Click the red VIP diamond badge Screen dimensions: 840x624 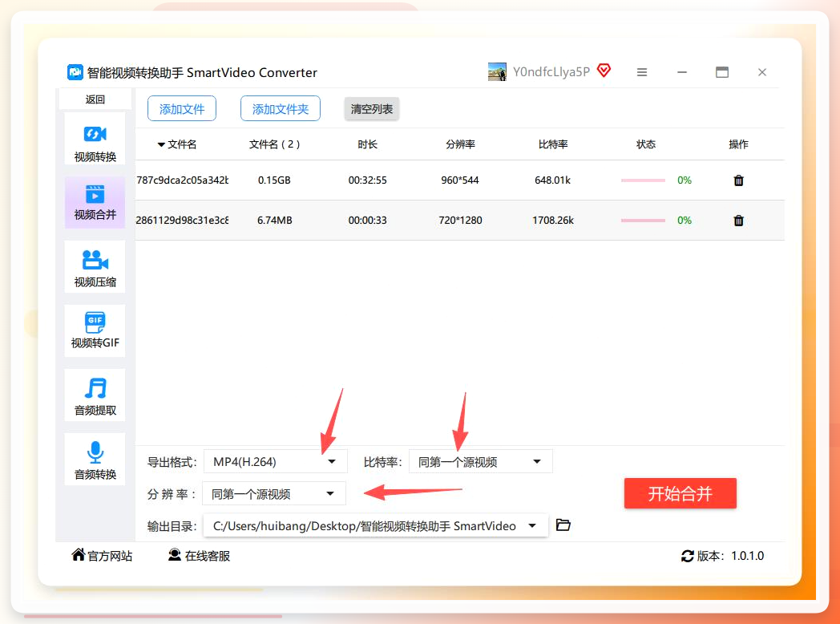[604, 71]
